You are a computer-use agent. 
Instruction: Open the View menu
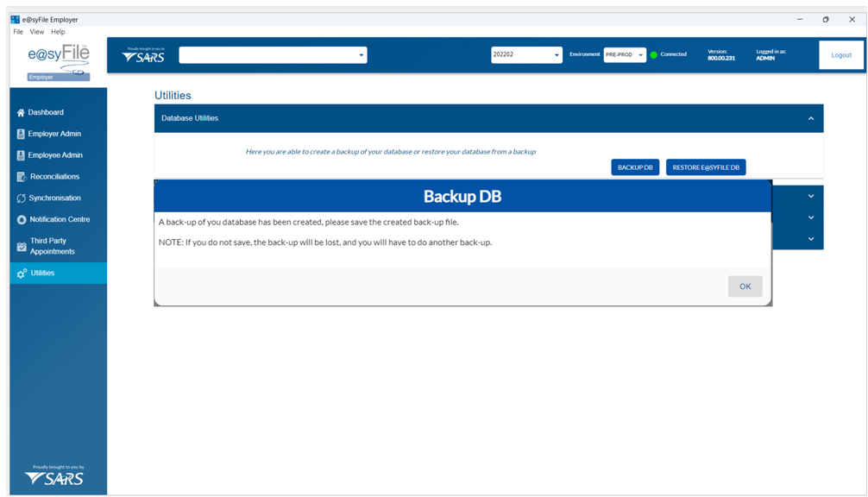tap(37, 32)
